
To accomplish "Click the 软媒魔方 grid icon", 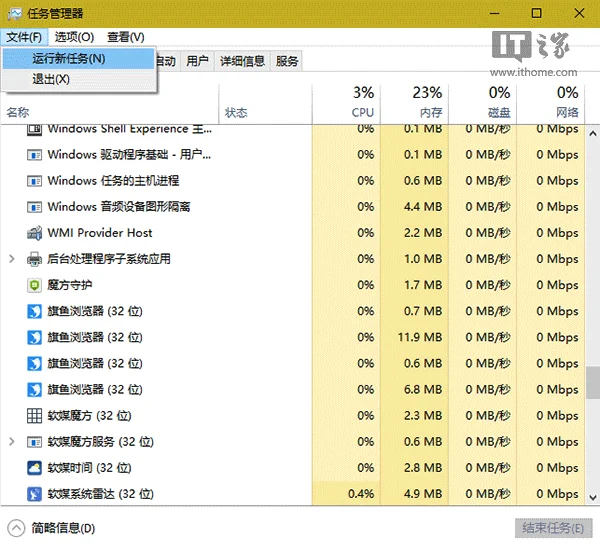I will [34, 416].
